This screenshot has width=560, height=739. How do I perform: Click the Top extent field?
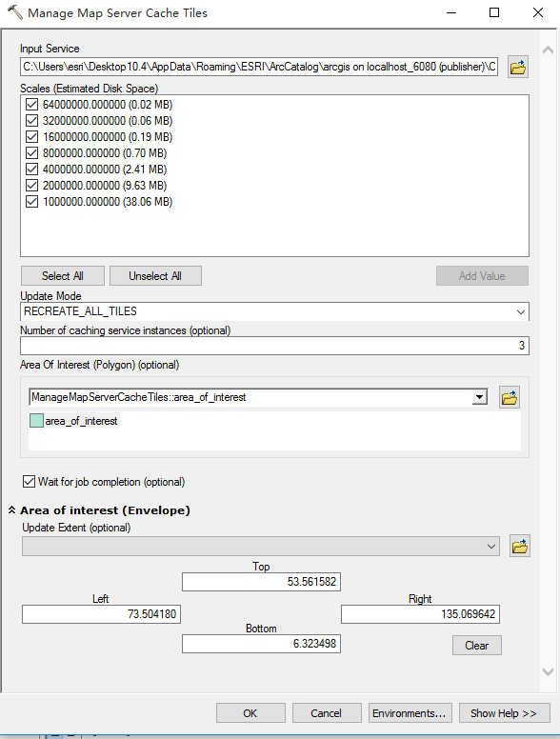pos(261,582)
